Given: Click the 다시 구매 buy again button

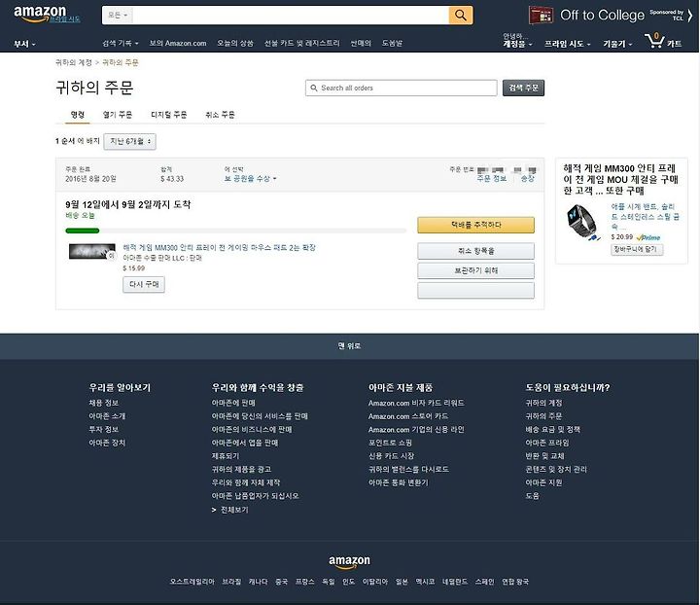Looking at the screenshot, I should coord(144,284).
